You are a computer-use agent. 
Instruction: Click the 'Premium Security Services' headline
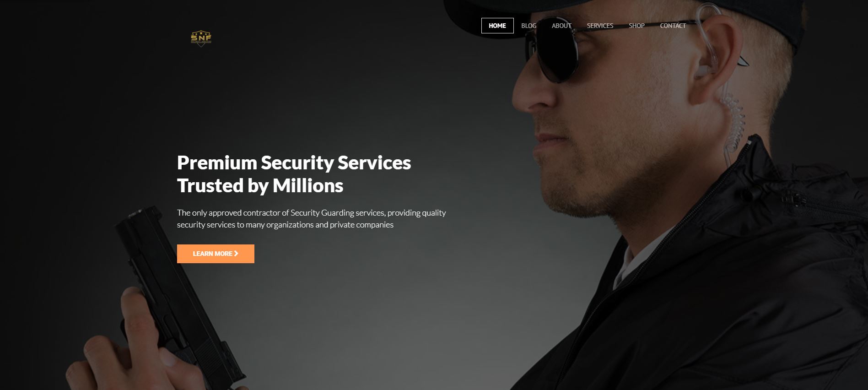294,163
